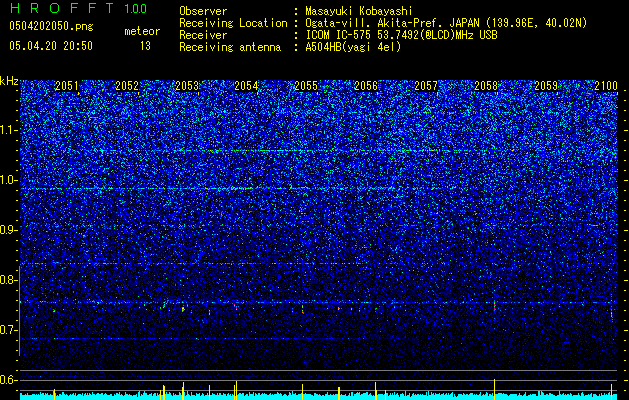Click the 2056 time marker
Image resolution: width=629 pixels, height=400 pixels.
pyautogui.click(x=366, y=86)
